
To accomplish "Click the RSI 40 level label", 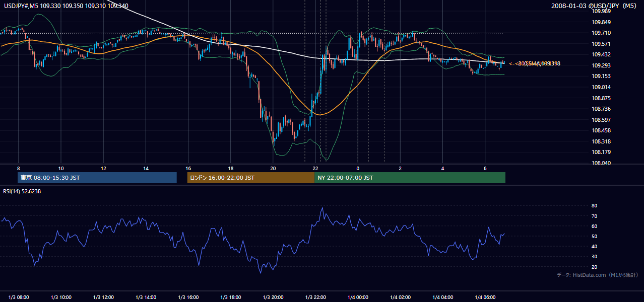I will pos(595,246).
